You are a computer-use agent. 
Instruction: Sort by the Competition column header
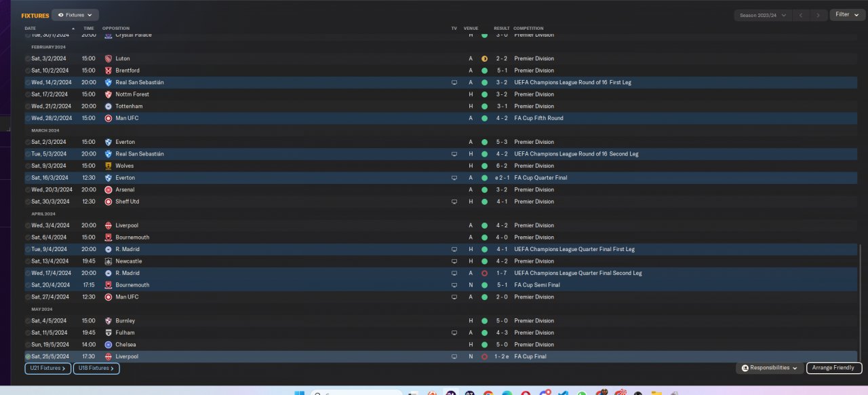coord(528,29)
